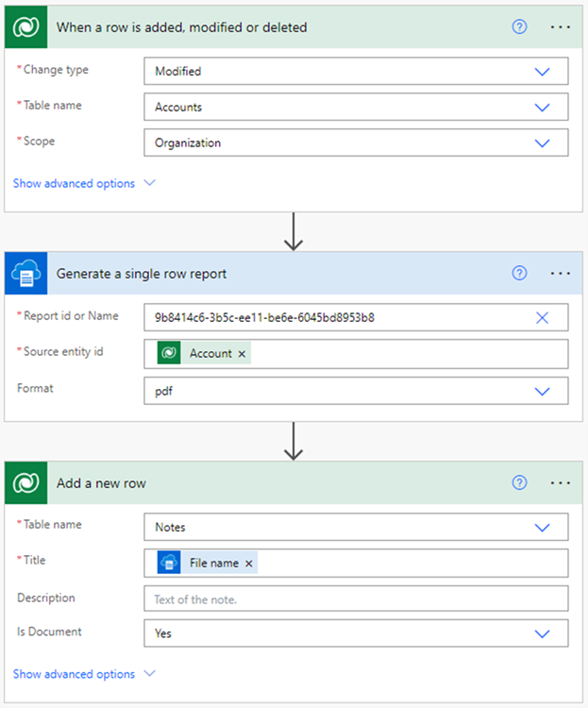Viewport: 588px width, 708px height.
Task: Open the Change type dropdown showing Modified
Action: tap(356, 71)
